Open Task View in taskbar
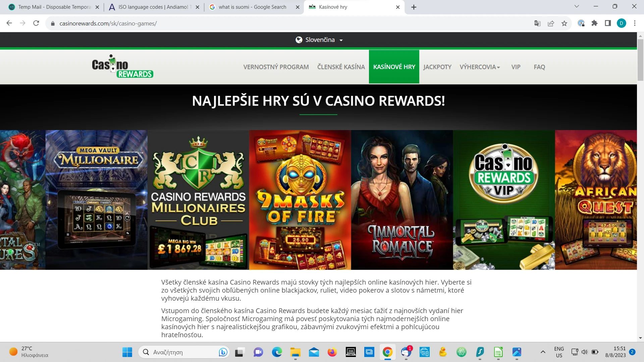 click(x=239, y=352)
